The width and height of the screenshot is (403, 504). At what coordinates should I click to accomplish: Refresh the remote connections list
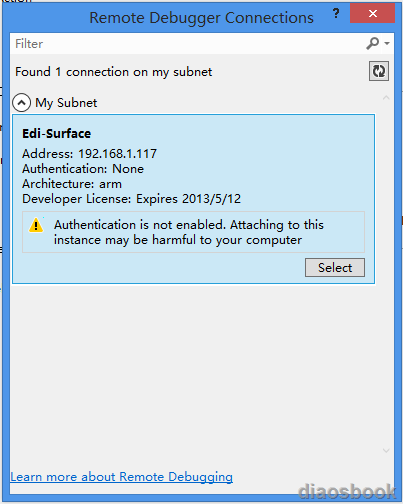click(x=379, y=71)
